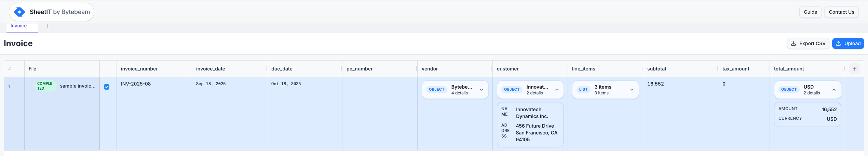Click the OBJECT badge in vendor cell
This screenshot has height=156, width=868.
[x=436, y=89]
